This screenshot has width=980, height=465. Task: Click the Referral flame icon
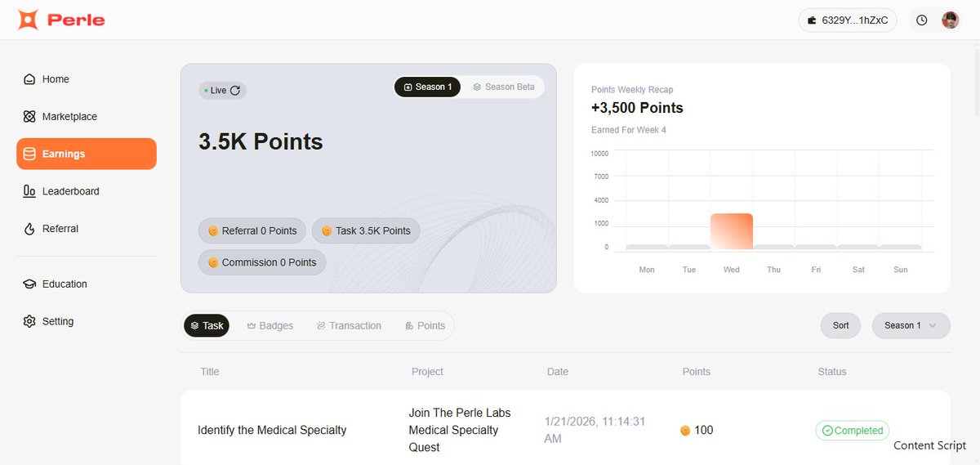point(29,229)
